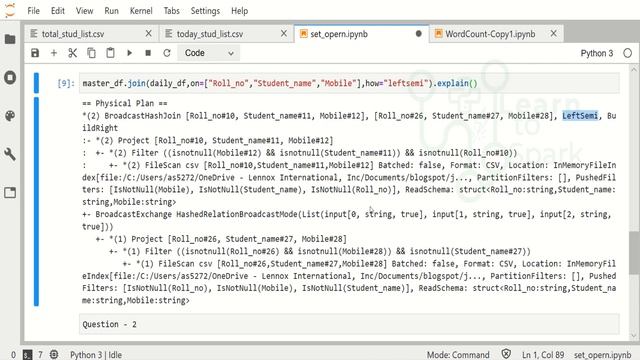Click the == Physical Plan == heading
Image resolution: width=640 pixels, height=360 pixels.
[x=124, y=103]
